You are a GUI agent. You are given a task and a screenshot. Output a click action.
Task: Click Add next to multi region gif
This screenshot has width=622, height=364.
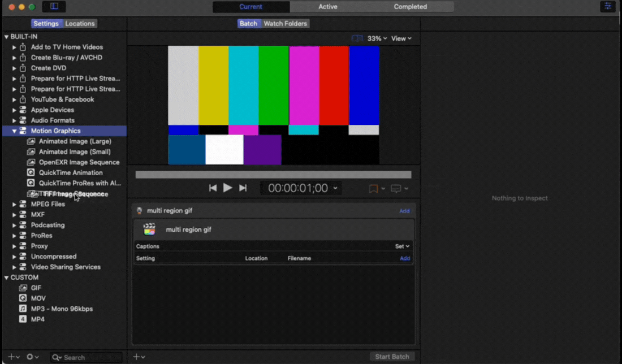coord(404,211)
